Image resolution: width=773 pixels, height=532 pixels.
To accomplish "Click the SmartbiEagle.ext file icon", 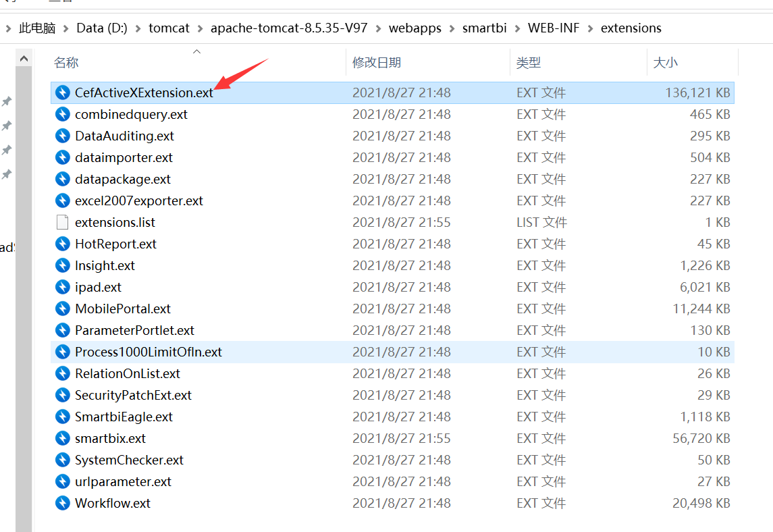I will point(63,417).
